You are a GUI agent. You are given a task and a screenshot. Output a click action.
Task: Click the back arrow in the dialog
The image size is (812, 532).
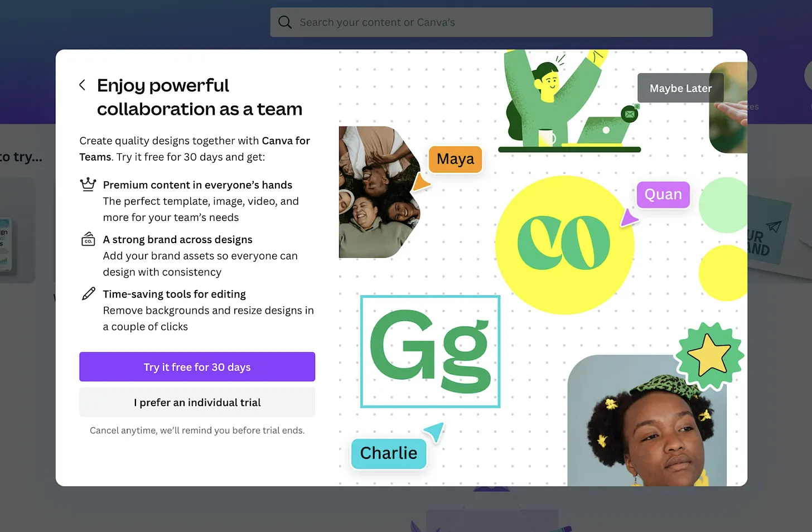[83, 85]
